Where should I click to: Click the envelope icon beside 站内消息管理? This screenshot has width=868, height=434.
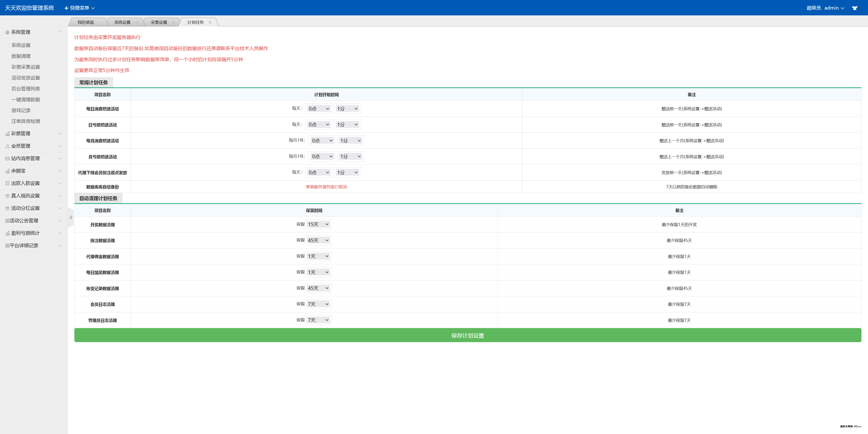pos(7,158)
